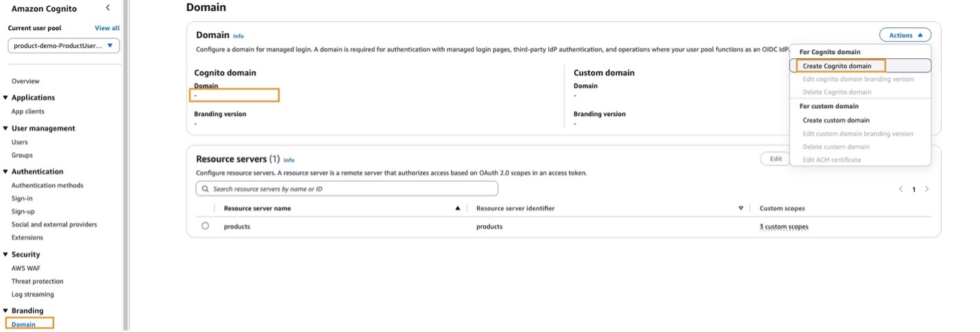The height and width of the screenshot is (332, 980).
Task: Open Overview in the sidebar
Action: pyautogui.click(x=25, y=81)
